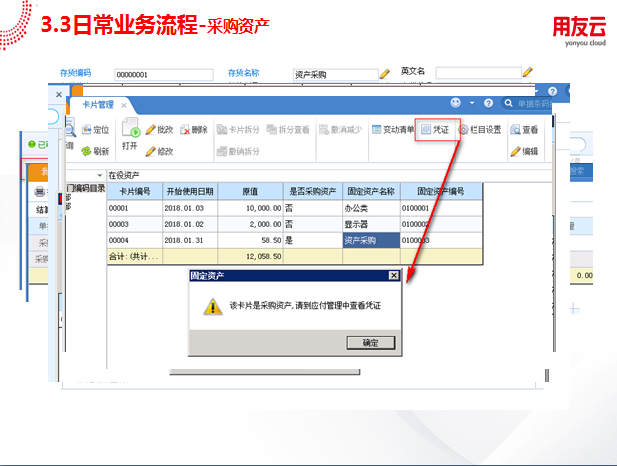Screen dimensions: 617x466
Task: Click the smiley face icon in title bar
Action: pos(456,103)
